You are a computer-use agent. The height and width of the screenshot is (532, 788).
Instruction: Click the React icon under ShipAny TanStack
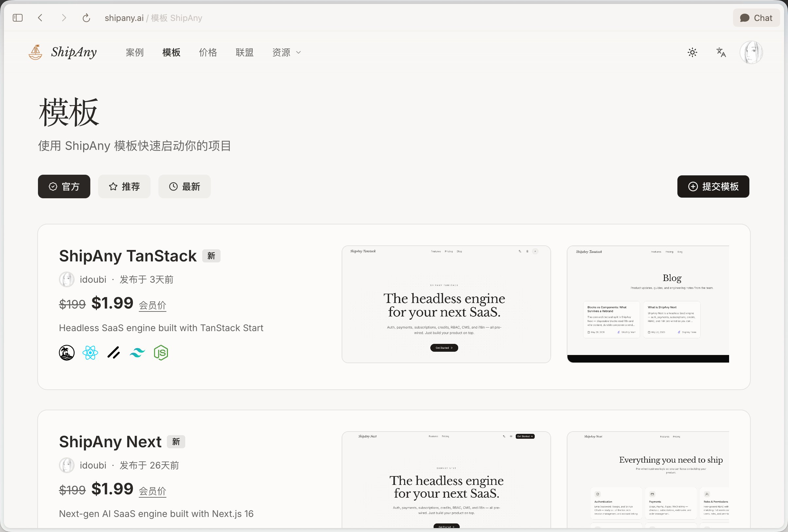pos(90,353)
